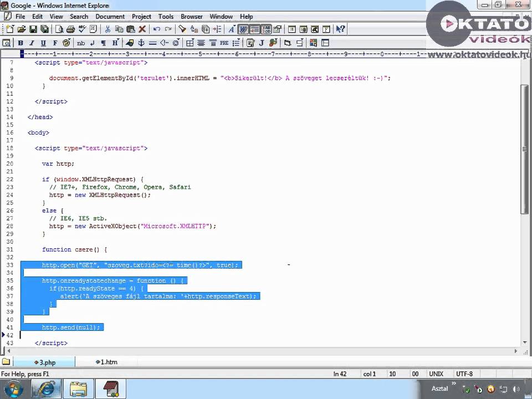The height and width of the screenshot is (399, 532).
Task: View the page in browser
Action: coord(7,43)
